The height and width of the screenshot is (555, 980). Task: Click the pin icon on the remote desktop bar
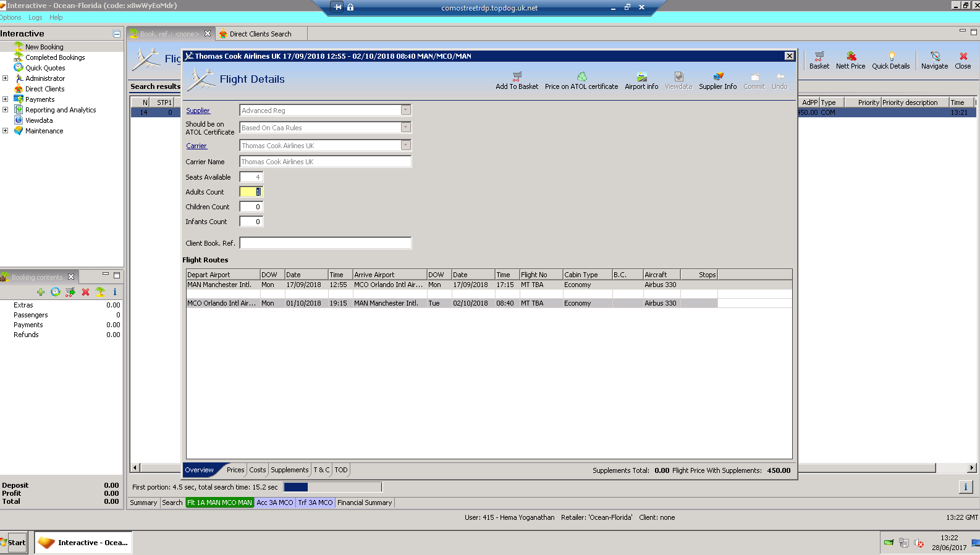[337, 7]
